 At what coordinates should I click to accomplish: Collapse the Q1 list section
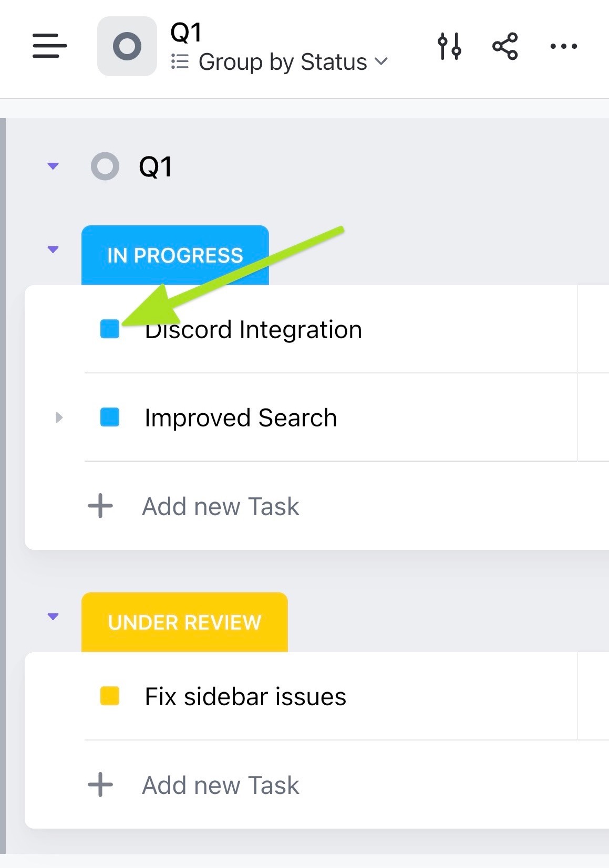(x=53, y=166)
